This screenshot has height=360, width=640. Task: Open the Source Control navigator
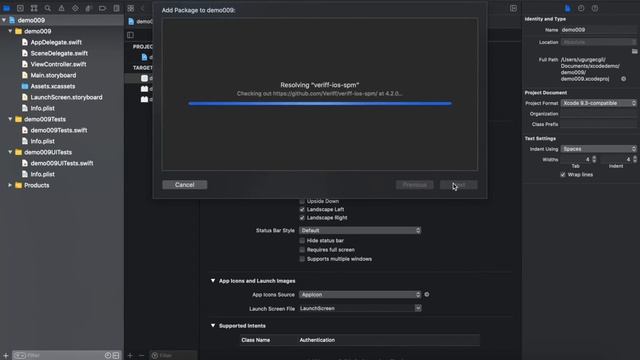pos(20,8)
